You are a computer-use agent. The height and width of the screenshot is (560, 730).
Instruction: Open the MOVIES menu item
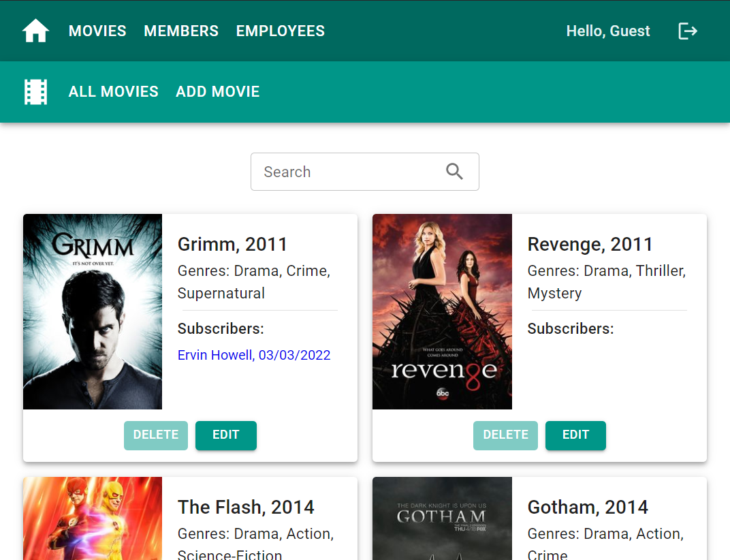[97, 31]
